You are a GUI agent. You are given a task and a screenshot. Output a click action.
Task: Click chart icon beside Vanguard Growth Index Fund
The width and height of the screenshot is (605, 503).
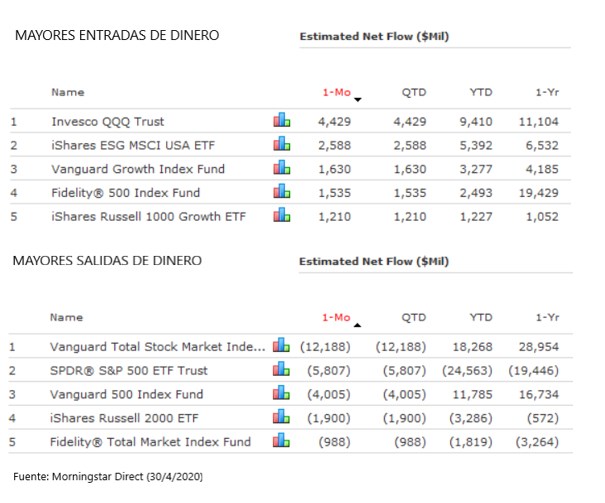point(282,168)
